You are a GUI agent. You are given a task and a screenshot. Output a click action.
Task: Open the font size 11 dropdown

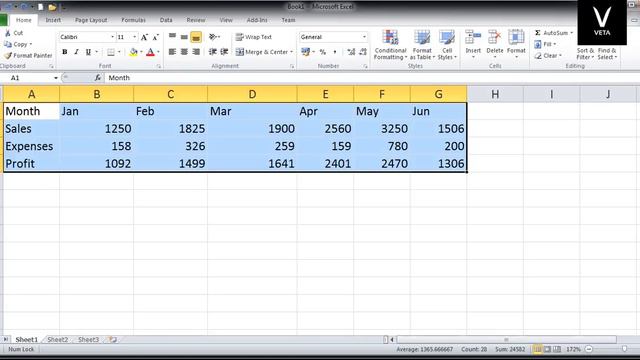134,37
